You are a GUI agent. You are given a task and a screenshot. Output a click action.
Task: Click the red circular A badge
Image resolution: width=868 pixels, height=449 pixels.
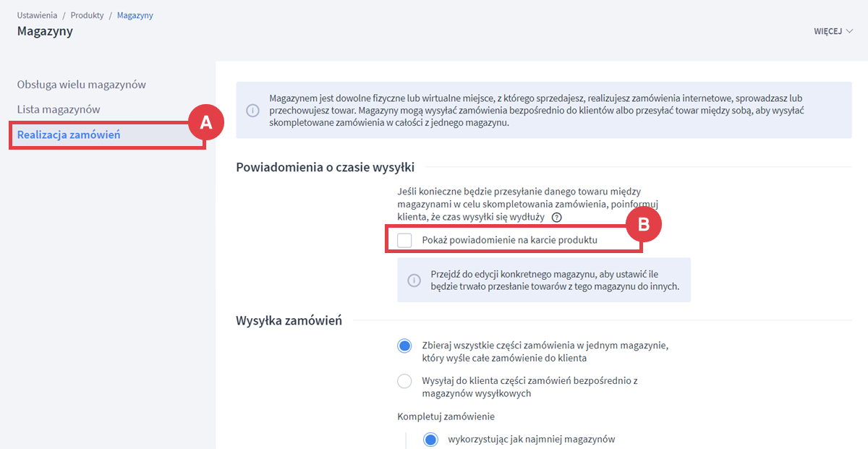tap(206, 122)
